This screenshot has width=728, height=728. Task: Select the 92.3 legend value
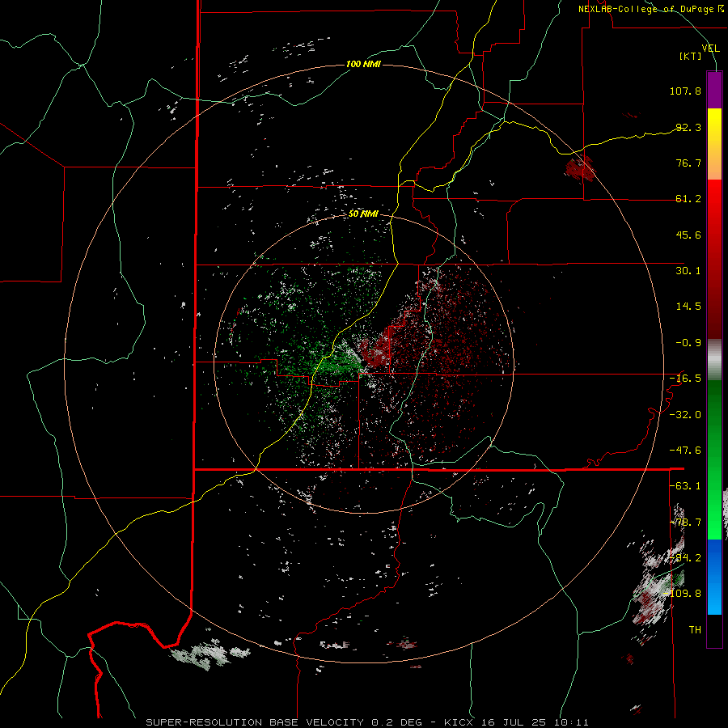coord(688,127)
